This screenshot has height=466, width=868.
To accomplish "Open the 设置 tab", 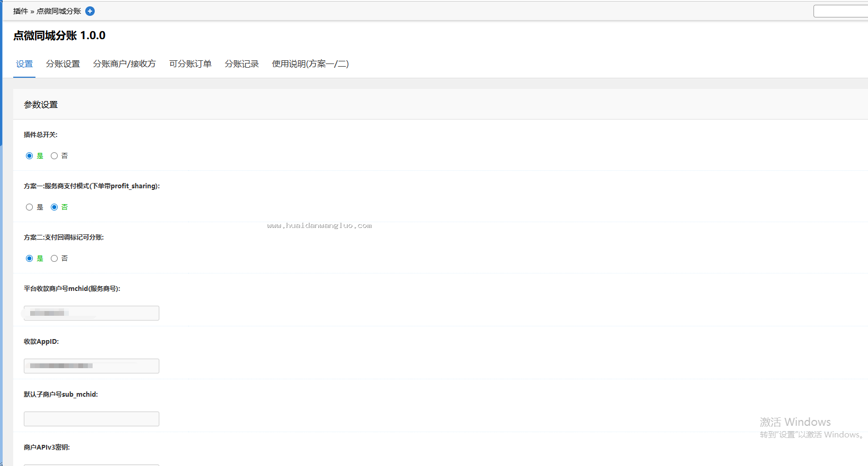I will (24, 64).
